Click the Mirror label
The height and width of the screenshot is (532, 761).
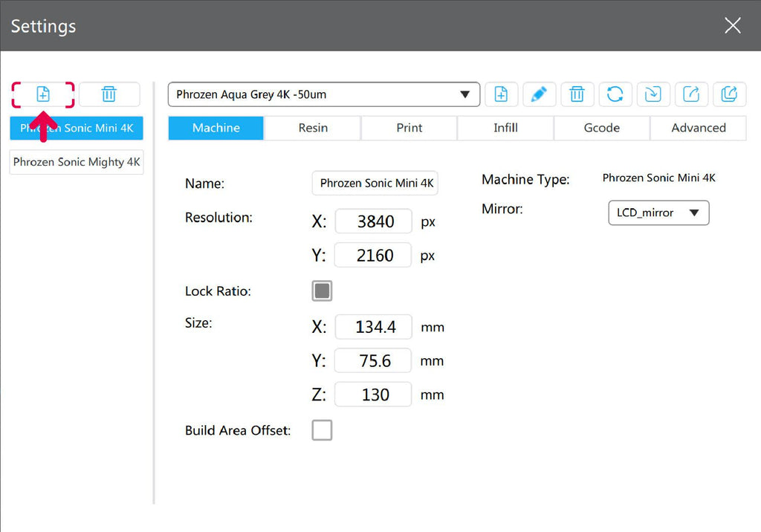click(x=502, y=210)
